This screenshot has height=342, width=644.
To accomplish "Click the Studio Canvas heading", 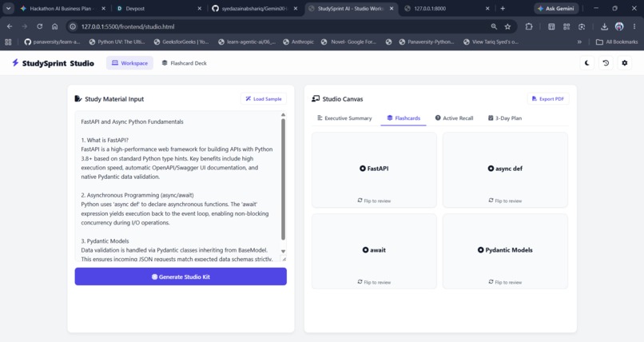I will click(x=343, y=99).
